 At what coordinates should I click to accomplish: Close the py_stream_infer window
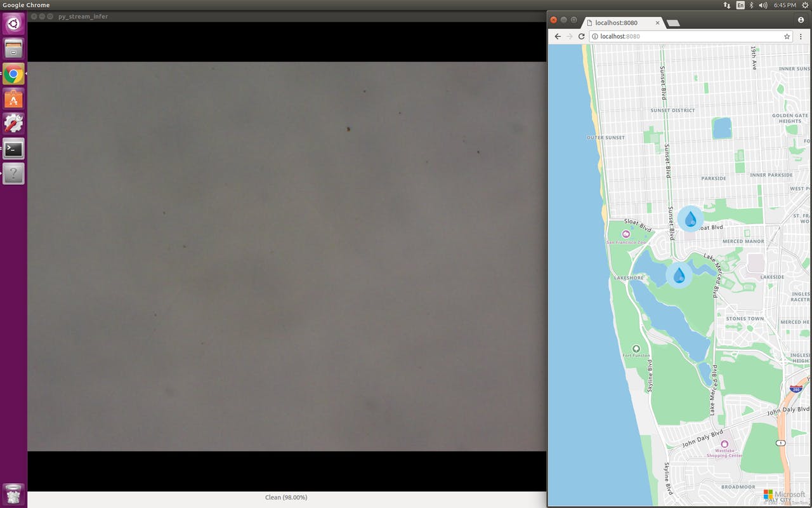34,17
